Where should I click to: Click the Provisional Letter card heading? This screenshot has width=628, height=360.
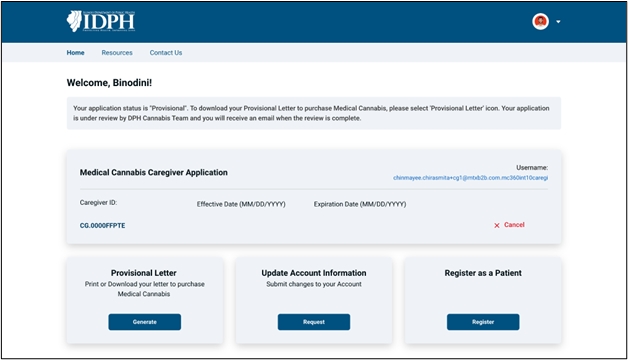coord(144,273)
